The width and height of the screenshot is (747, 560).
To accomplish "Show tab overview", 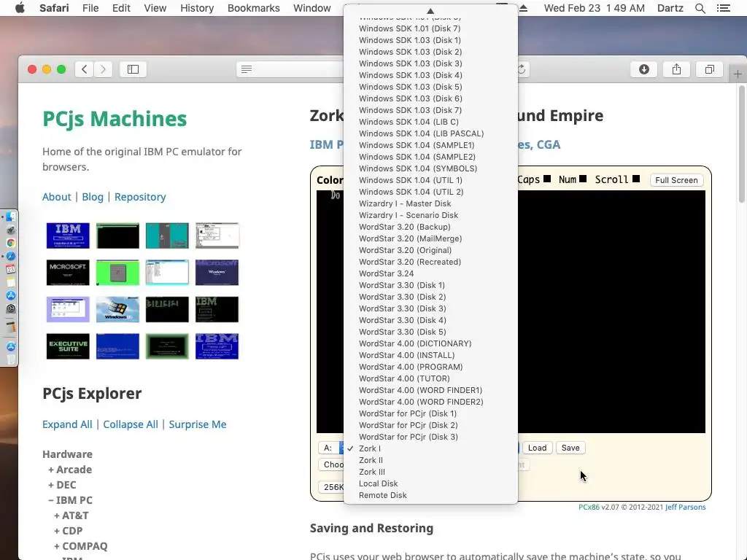I will pos(709,69).
